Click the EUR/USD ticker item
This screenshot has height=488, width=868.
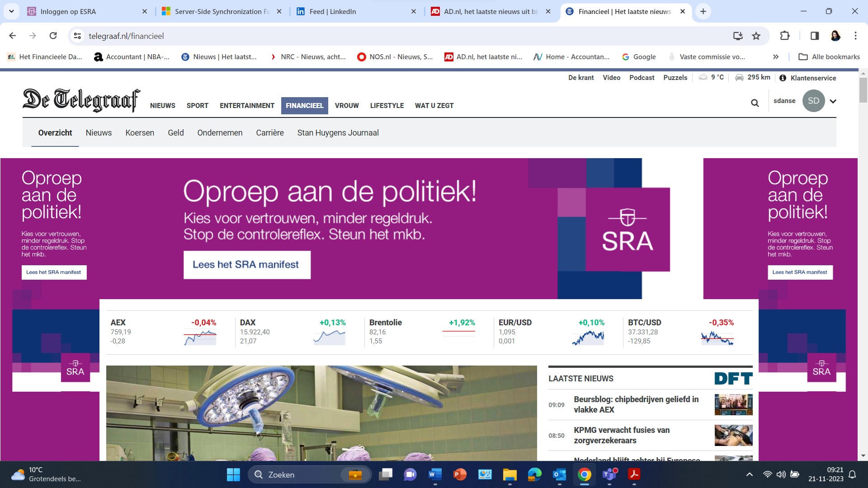552,332
